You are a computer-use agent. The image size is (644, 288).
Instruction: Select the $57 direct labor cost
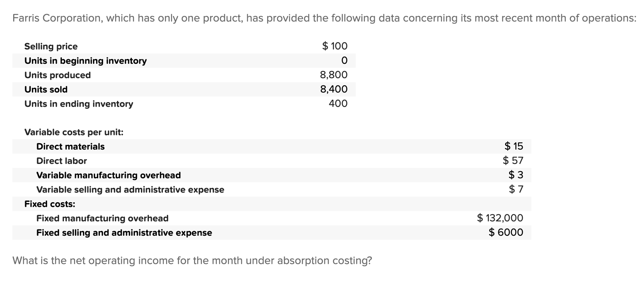[x=513, y=160]
